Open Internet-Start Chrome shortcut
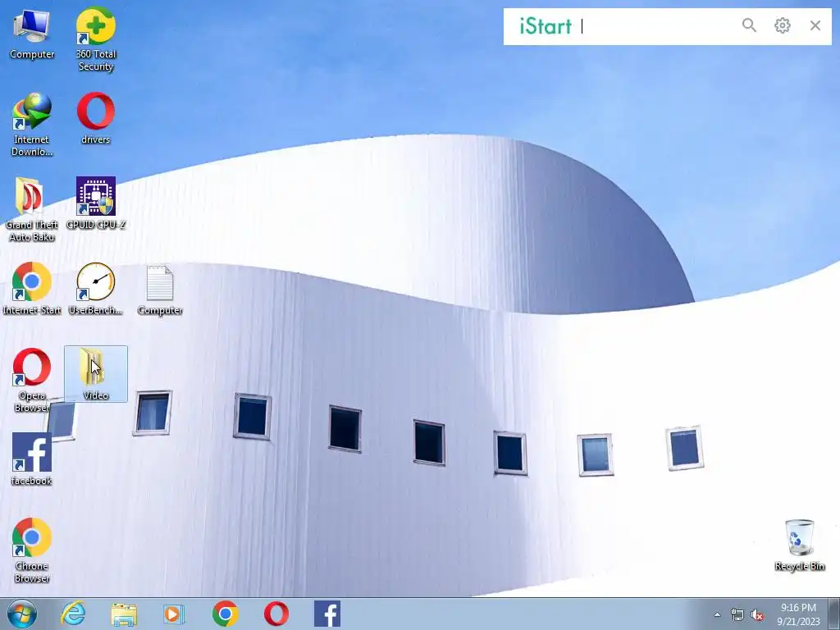The image size is (840, 630). tap(32, 289)
